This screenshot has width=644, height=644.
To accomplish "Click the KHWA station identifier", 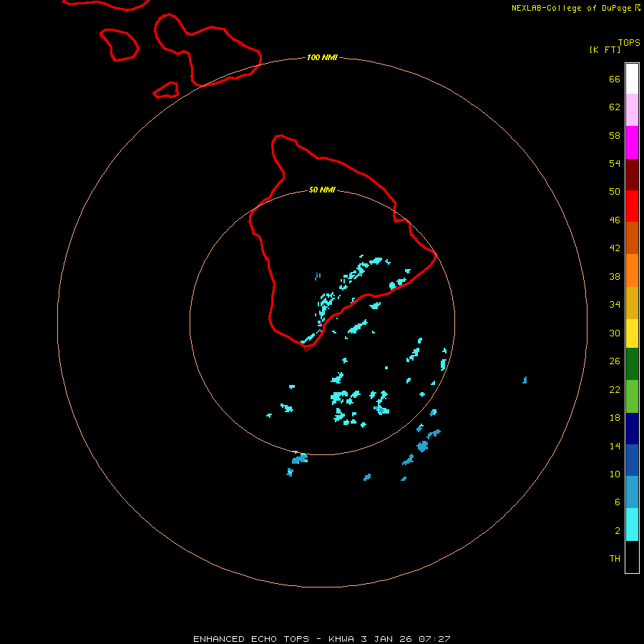I will pyautogui.click(x=341, y=639).
